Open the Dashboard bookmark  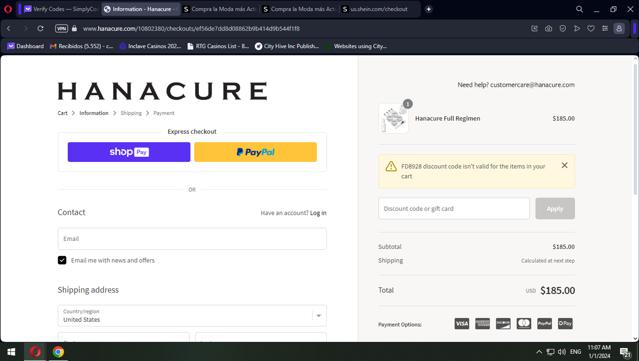[x=25, y=46]
